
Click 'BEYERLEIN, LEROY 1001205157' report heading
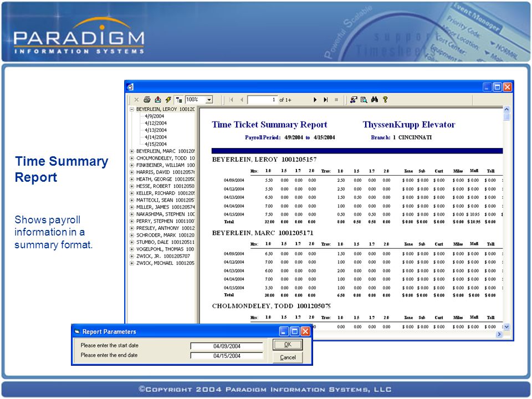click(264, 160)
